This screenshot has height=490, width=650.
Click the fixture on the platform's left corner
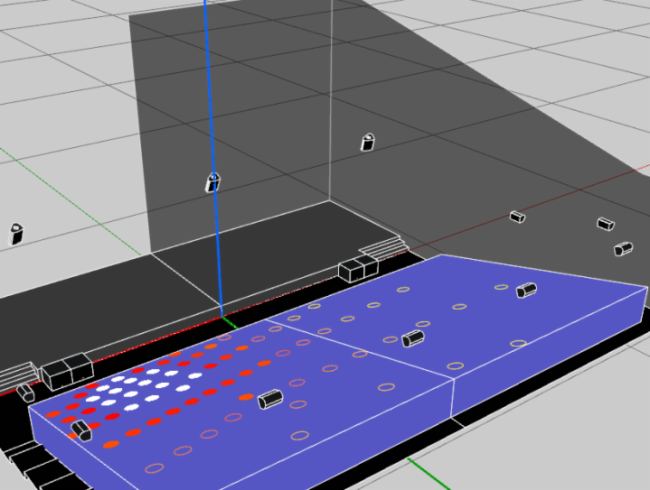tap(81, 430)
